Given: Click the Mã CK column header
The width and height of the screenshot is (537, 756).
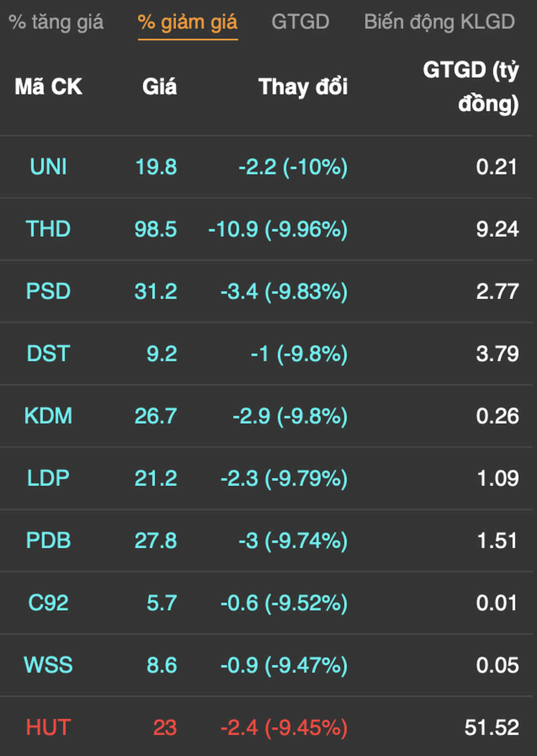Looking at the screenshot, I should [x=48, y=87].
